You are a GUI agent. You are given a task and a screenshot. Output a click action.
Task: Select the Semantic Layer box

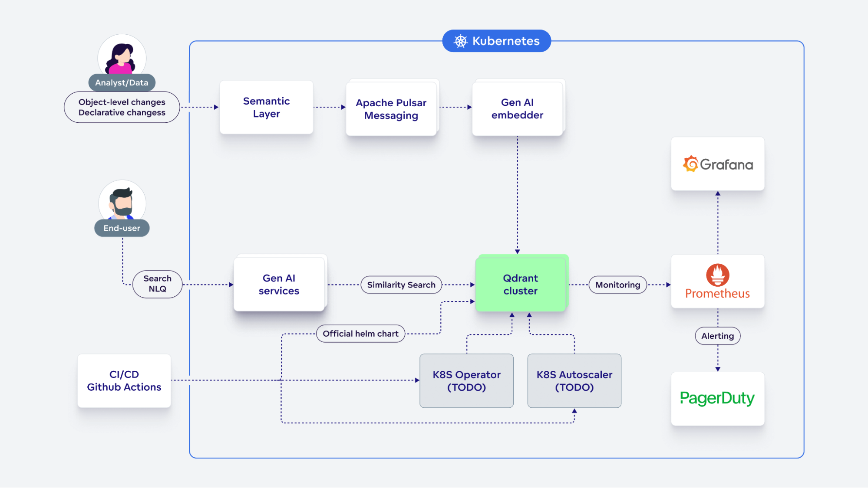click(x=266, y=107)
